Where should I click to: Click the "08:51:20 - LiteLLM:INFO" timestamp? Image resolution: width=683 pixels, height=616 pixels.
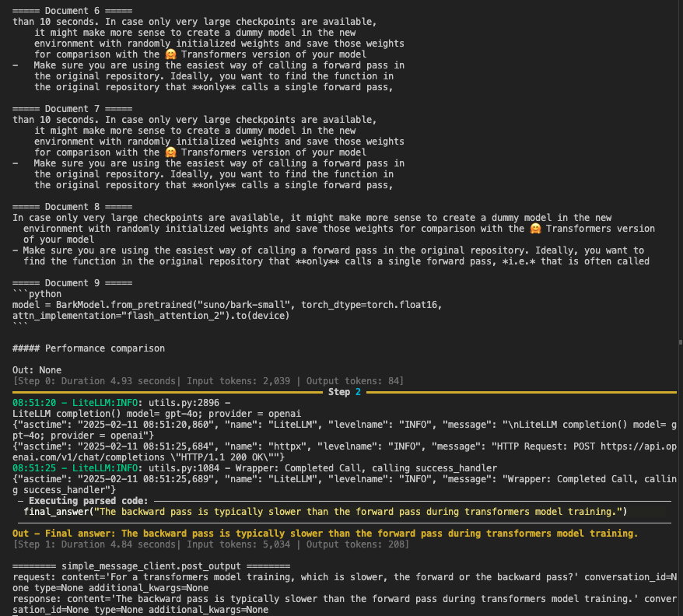[x=75, y=403]
